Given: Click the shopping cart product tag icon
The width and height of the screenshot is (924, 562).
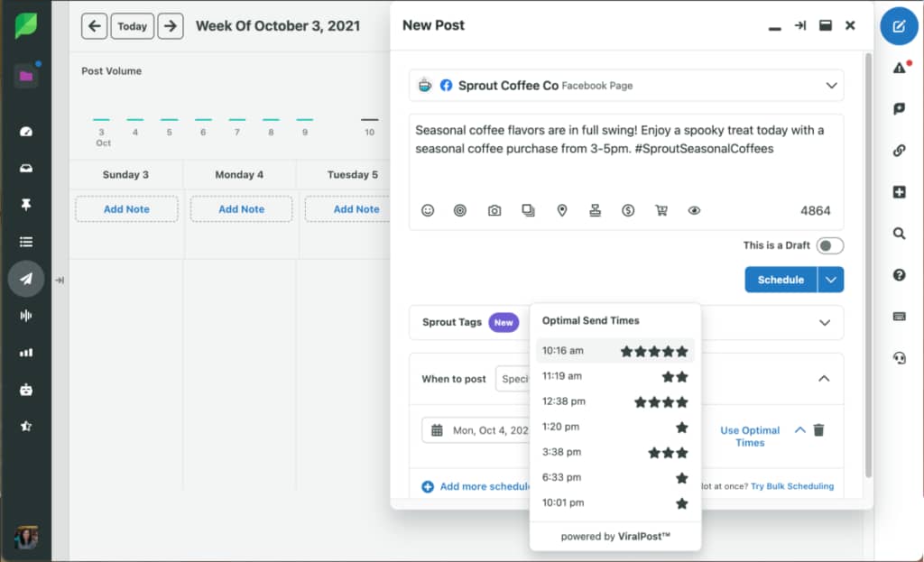Looking at the screenshot, I should (x=661, y=210).
